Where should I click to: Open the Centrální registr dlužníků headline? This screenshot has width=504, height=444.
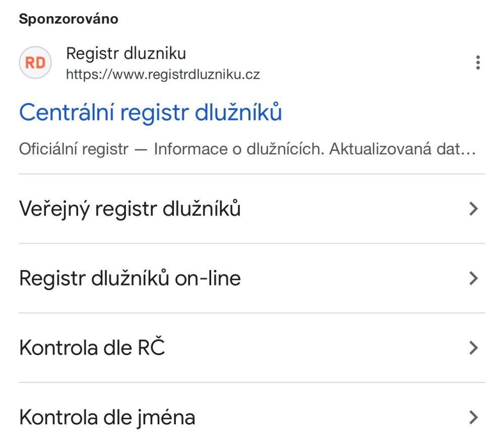pyautogui.click(x=150, y=113)
